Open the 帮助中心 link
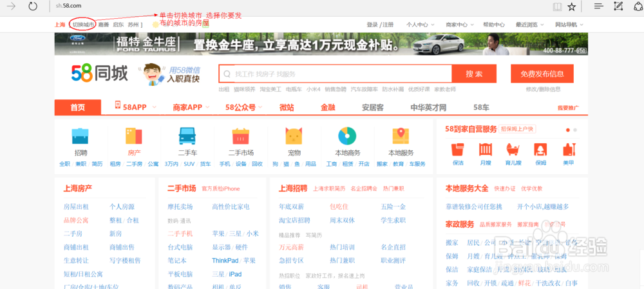 [494, 25]
